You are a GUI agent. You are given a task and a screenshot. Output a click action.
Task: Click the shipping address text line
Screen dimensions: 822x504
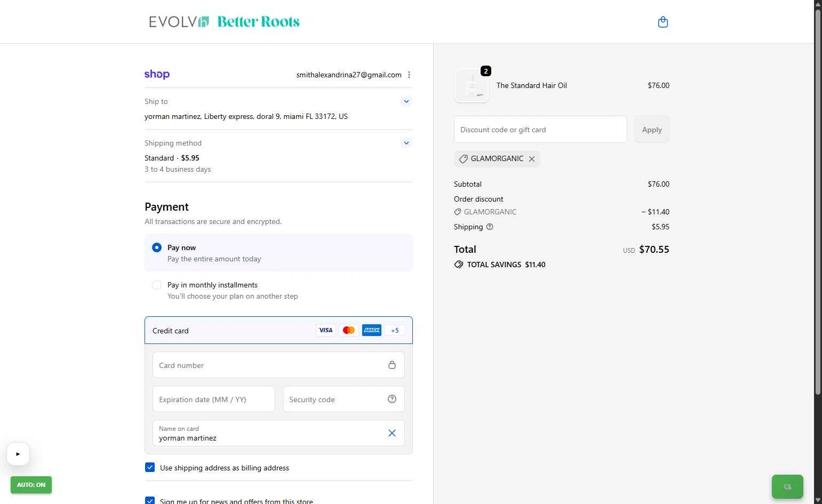pyautogui.click(x=246, y=116)
